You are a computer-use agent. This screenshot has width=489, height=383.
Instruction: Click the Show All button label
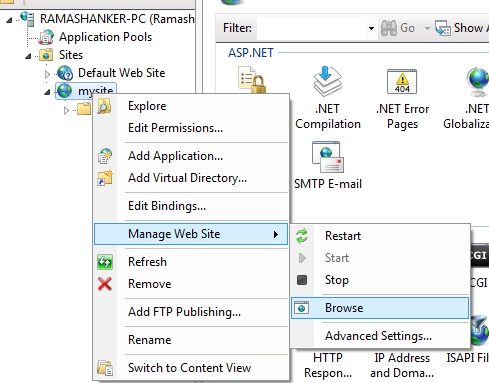click(x=471, y=28)
